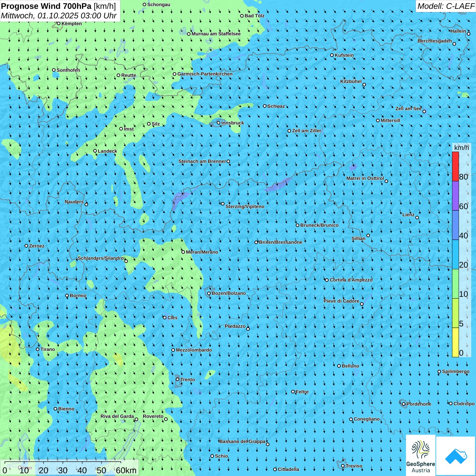Screen dimensions: 476x476
Task: Click the yellow 0 to 5 legend segment
Action: 455,342
